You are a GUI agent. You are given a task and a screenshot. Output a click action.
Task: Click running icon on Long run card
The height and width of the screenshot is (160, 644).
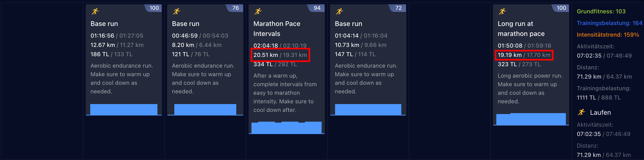tap(502, 11)
